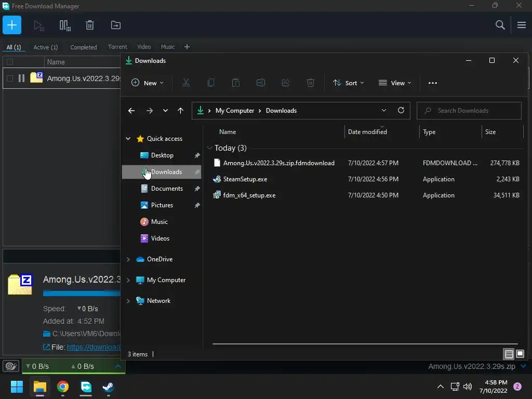Click the Paste icon in Explorer toolbar
The height and width of the screenshot is (399, 532).
tap(236, 83)
